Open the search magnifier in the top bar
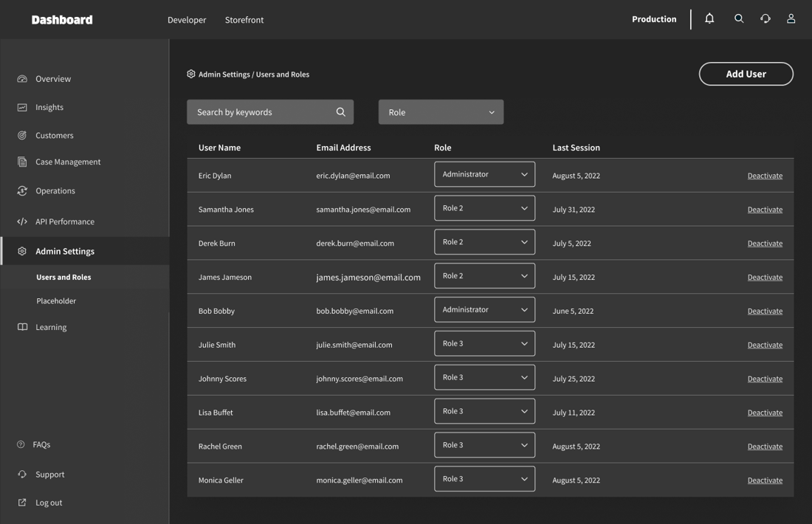The height and width of the screenshot is (524, 812). click(739, 18)
